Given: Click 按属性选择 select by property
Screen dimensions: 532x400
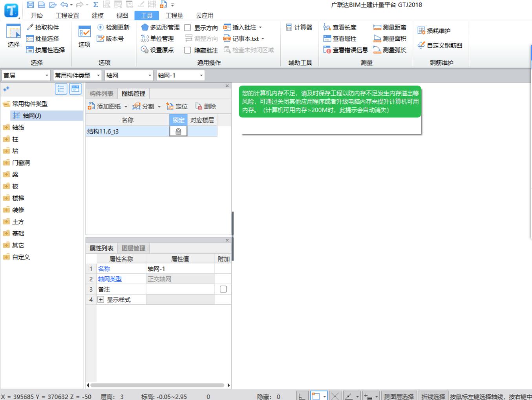Looking at the screenshot, I should point(46,50).
